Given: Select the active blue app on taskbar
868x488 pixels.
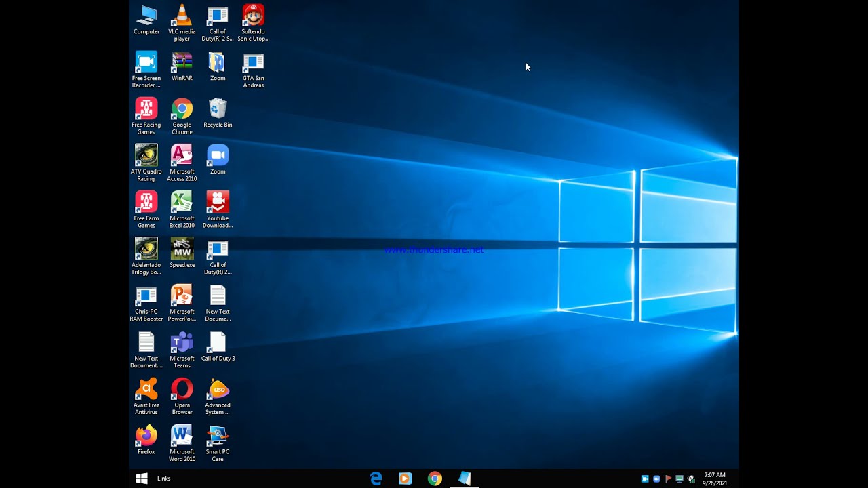Looking at the screenshot, I should (465, 479).
